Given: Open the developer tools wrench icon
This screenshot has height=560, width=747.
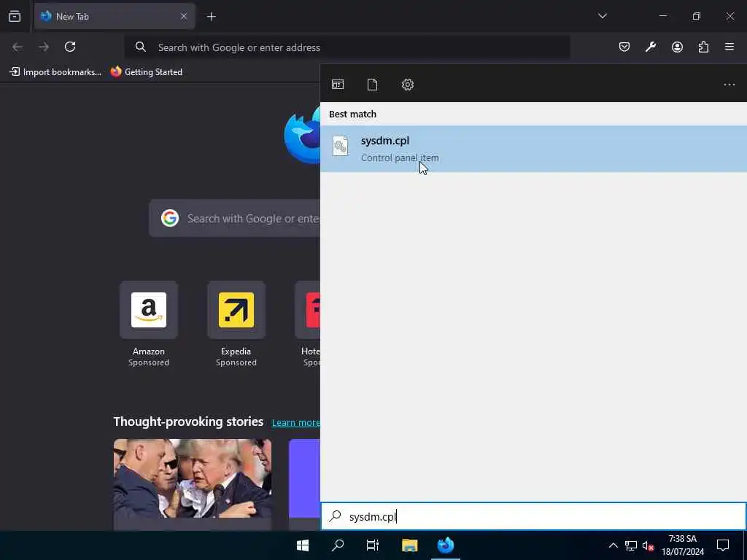Looking at the screenshot, I should point(650,47).
